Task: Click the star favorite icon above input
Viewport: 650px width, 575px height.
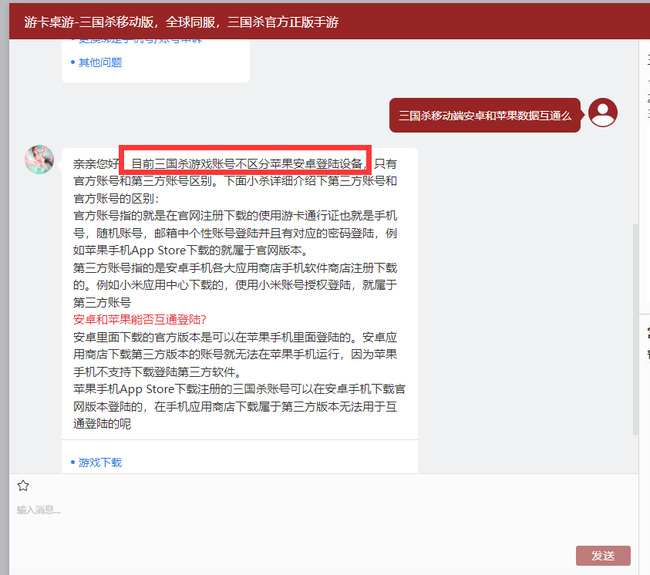Action: coord(23,485)
